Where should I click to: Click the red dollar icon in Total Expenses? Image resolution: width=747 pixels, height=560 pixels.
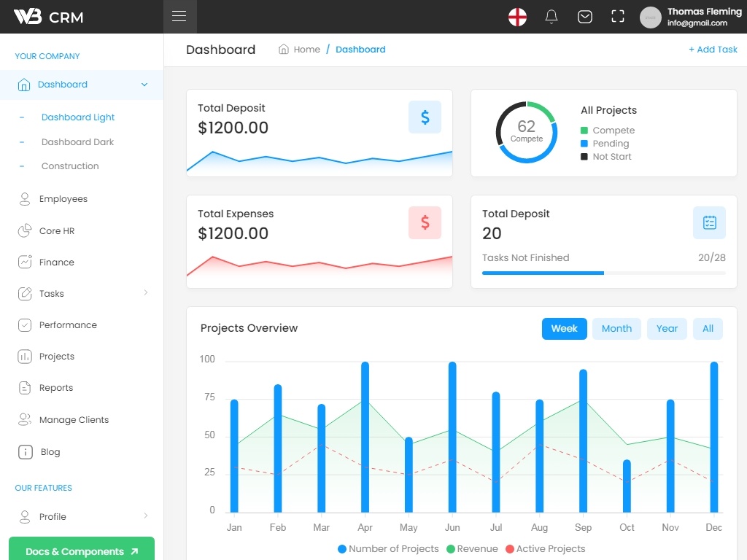[x=425, y=223]
